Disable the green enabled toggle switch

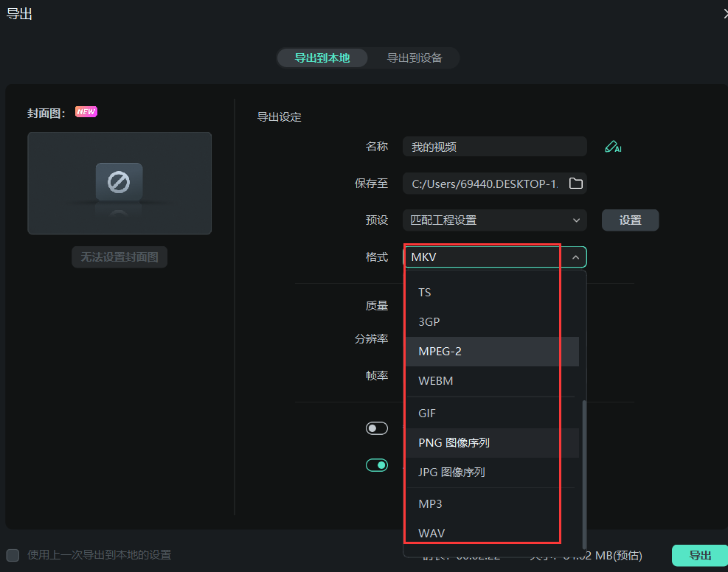377,465
